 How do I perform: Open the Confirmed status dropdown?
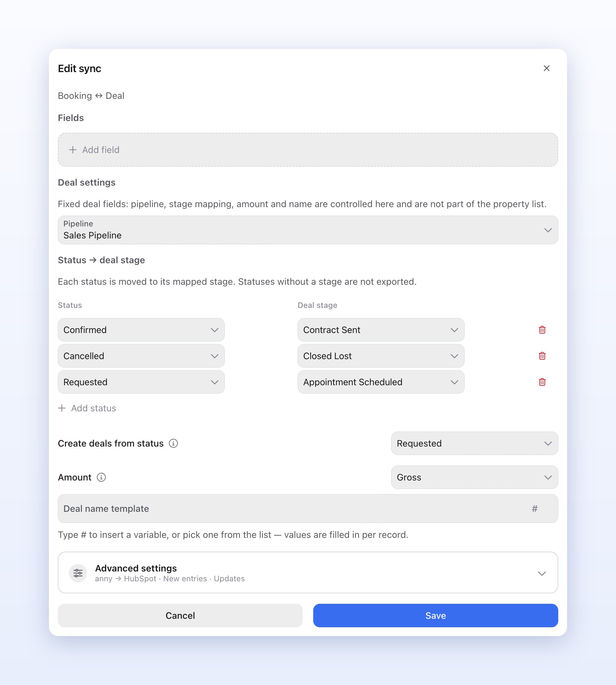coord(141,330)
